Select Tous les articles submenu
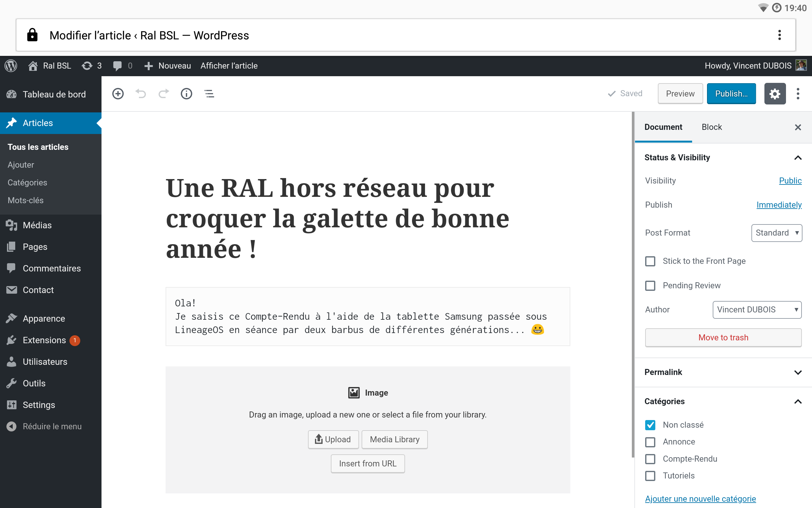This screenshot has width=812, height=508. (x=38, y=147)
